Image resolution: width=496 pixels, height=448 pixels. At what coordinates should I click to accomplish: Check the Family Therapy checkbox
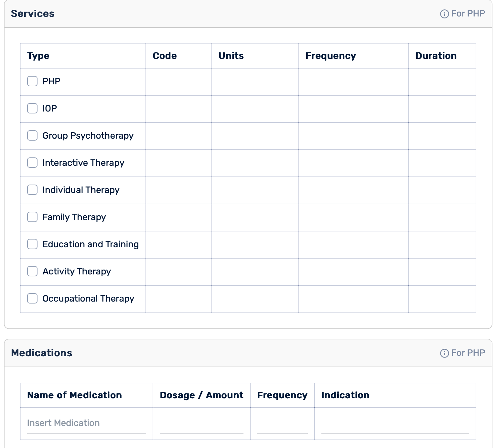point(32,217)
